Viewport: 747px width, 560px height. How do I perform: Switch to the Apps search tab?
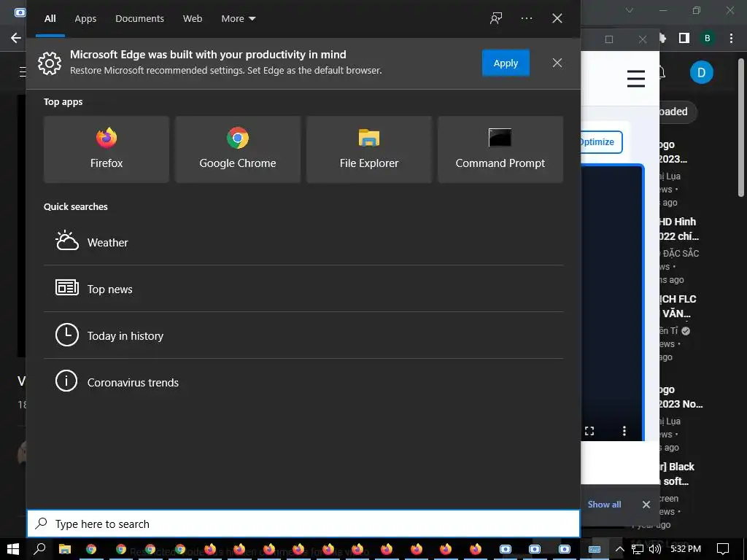(85, 18)
